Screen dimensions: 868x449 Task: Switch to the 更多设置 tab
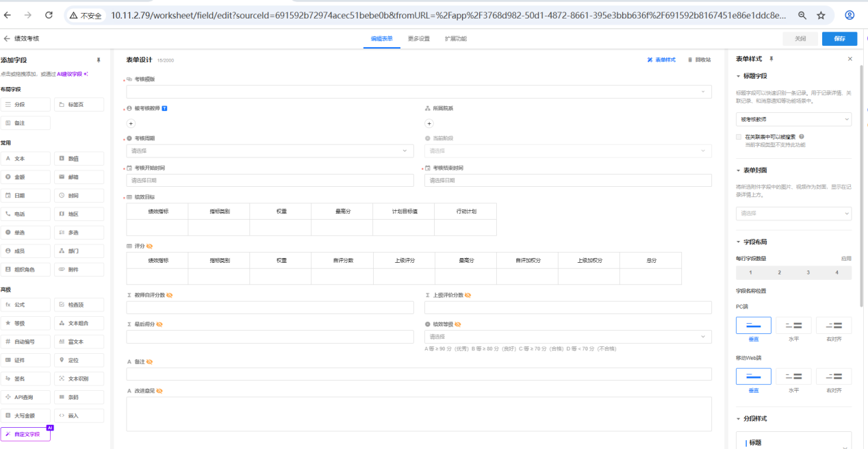click(418, 39)
